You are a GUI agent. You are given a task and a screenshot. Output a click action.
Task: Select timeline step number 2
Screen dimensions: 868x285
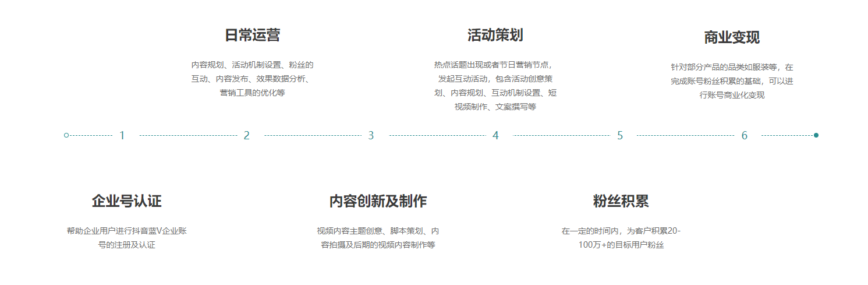[x=246, y=136]
